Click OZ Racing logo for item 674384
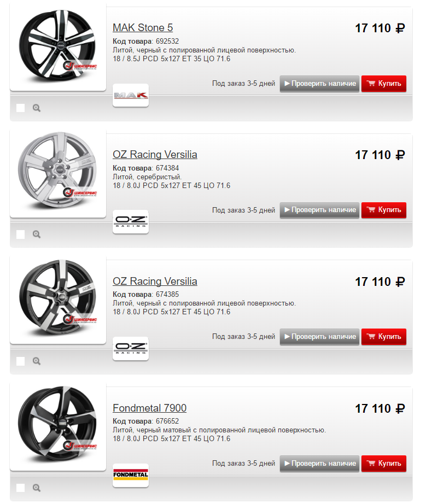Image resolution: width=432 pixels, height=504 pixels. [x=131, y=222]
